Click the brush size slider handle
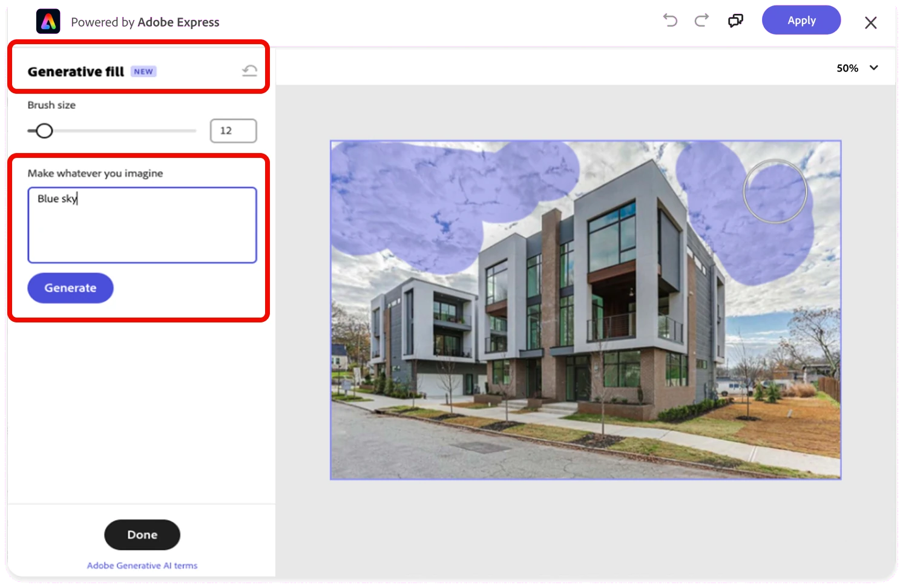The width and height of the screenshot is (903, 588). coord(44,131)
